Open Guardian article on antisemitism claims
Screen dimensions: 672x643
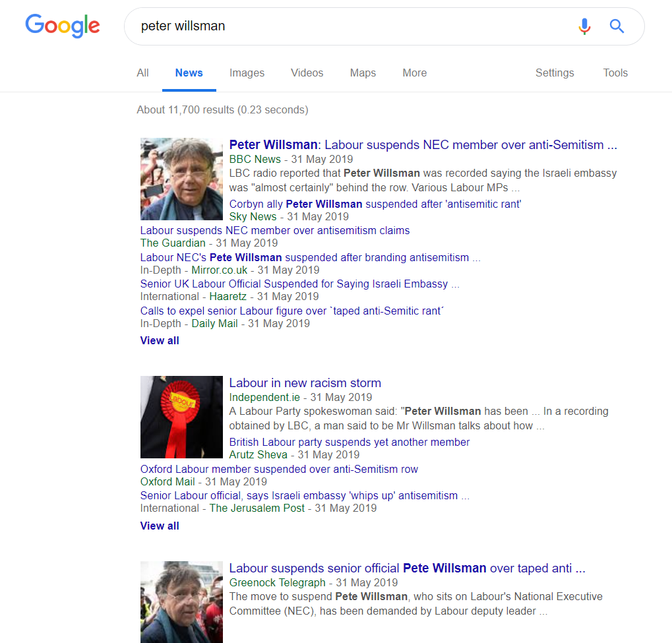(275, 231)
